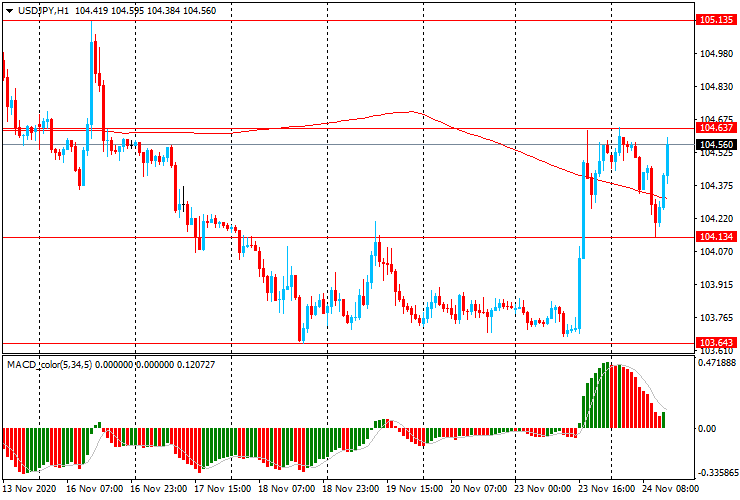Click the USDJPY,H1 symbol title

43,10
